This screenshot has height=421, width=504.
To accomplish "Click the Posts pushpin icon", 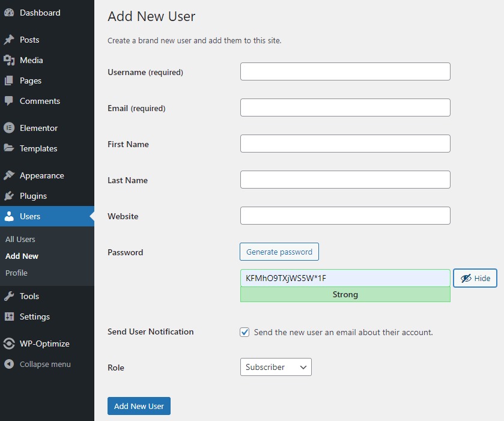I will 9,40.
